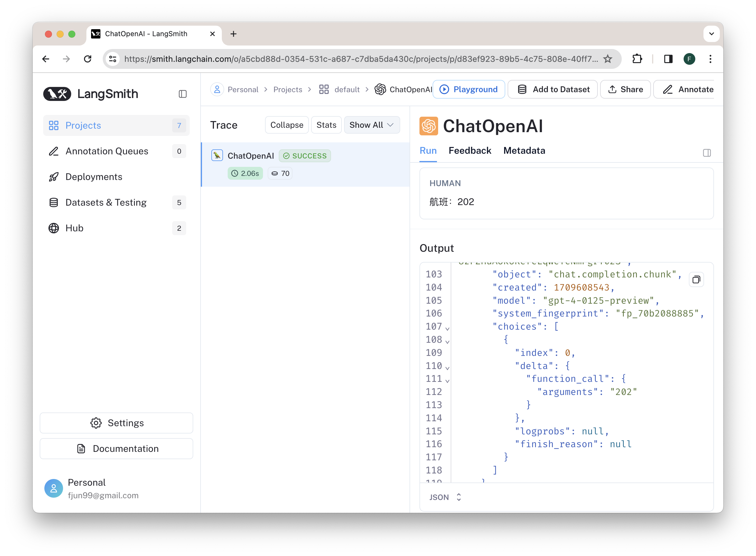Open Projects in the sidebar
The height and width of the screenshot is (556, 756).
coord(116,125)
